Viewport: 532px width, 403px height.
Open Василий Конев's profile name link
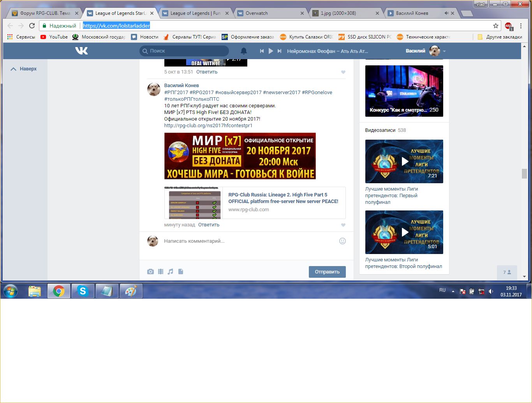(181, 86)
